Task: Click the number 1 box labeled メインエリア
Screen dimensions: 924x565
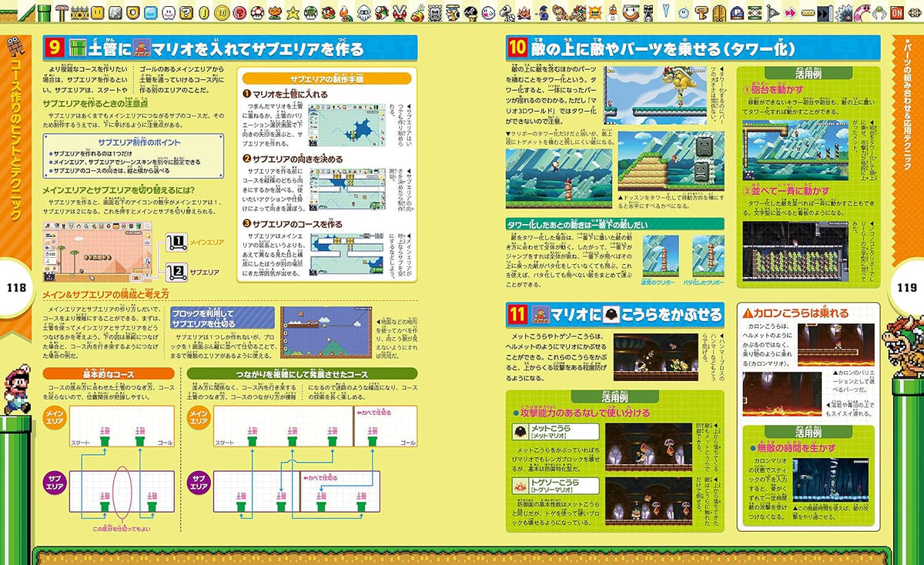Action: (x=176, y=243)
